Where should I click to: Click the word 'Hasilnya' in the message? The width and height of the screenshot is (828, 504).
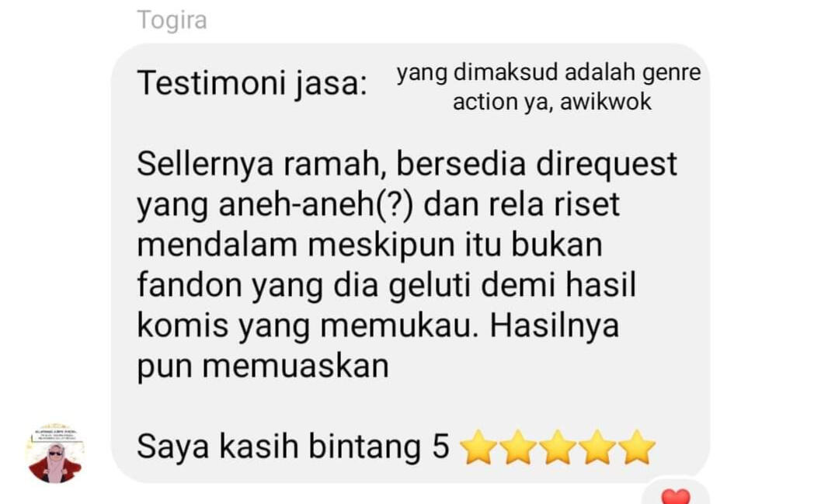point(555,325)
